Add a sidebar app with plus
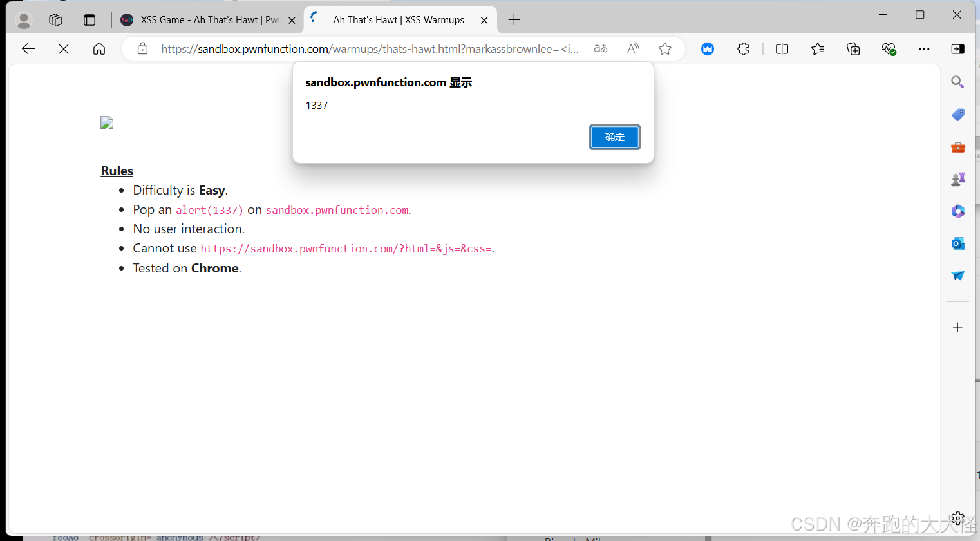The height and width of the screenshot is (541, 980). pos(957,327)
